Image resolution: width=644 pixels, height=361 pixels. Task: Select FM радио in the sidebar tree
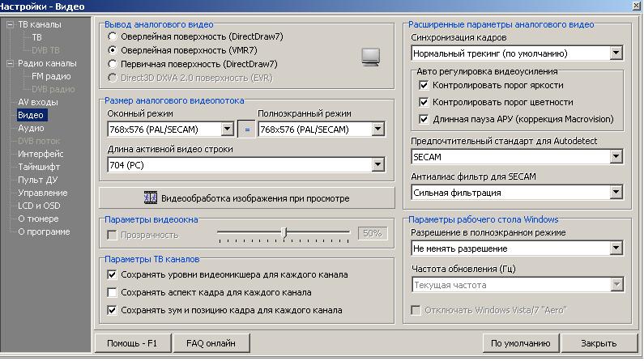50,76
